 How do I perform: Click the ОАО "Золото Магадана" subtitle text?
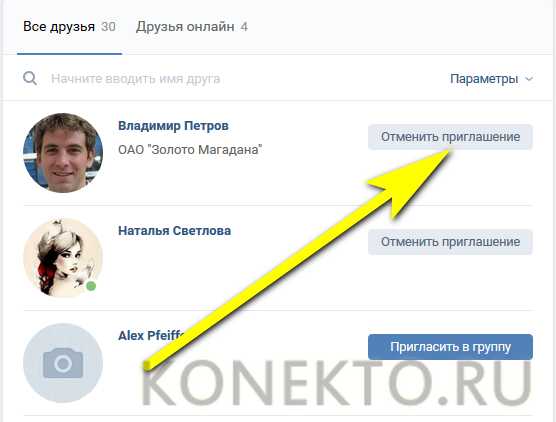pyautogui.click(x=190, y=149)
